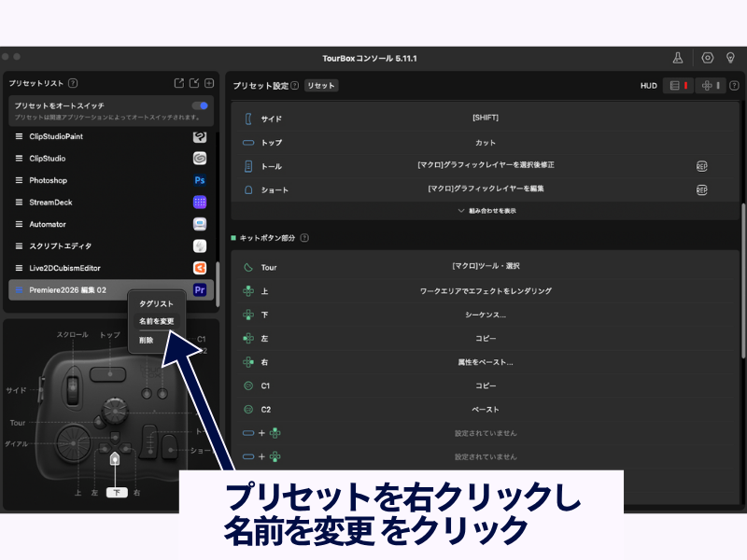This screenshot has height=560, width=747.
Task: Open settings via the hexagon gear icon
Action: click(707, 58)
